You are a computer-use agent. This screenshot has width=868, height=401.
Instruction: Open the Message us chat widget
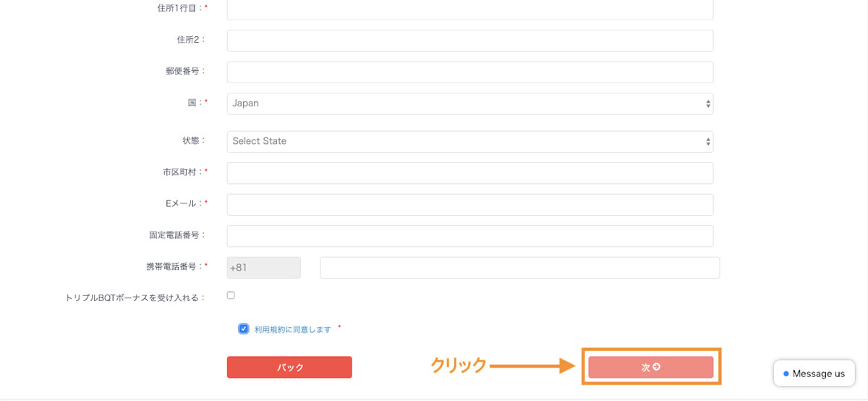(814, 373)
